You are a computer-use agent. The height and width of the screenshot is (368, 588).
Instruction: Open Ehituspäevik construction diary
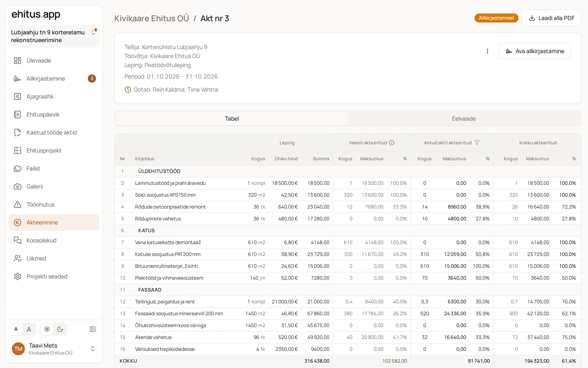click(54, 114)
